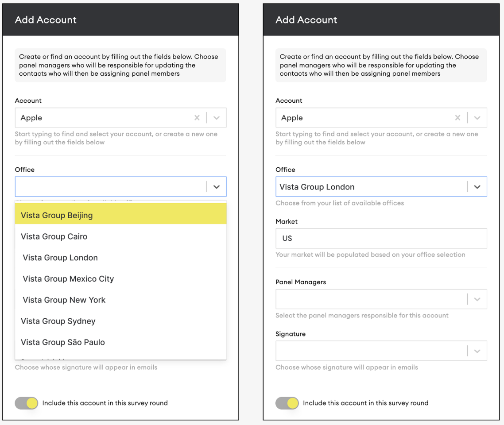Click the 'Market' label

[x=287, y=222]
